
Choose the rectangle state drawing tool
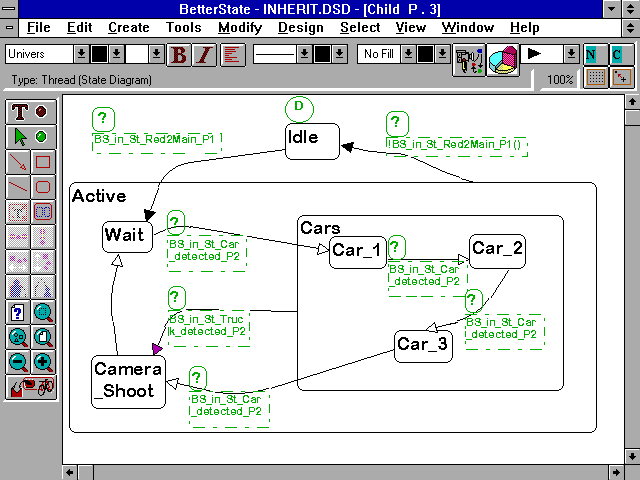click(x=43, y=161)
